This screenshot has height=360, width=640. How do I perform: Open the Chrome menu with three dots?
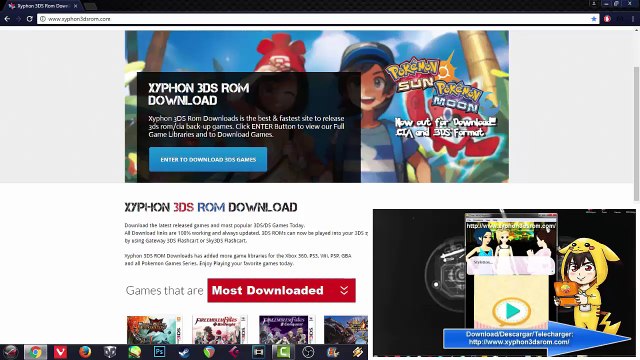point(633,19)
